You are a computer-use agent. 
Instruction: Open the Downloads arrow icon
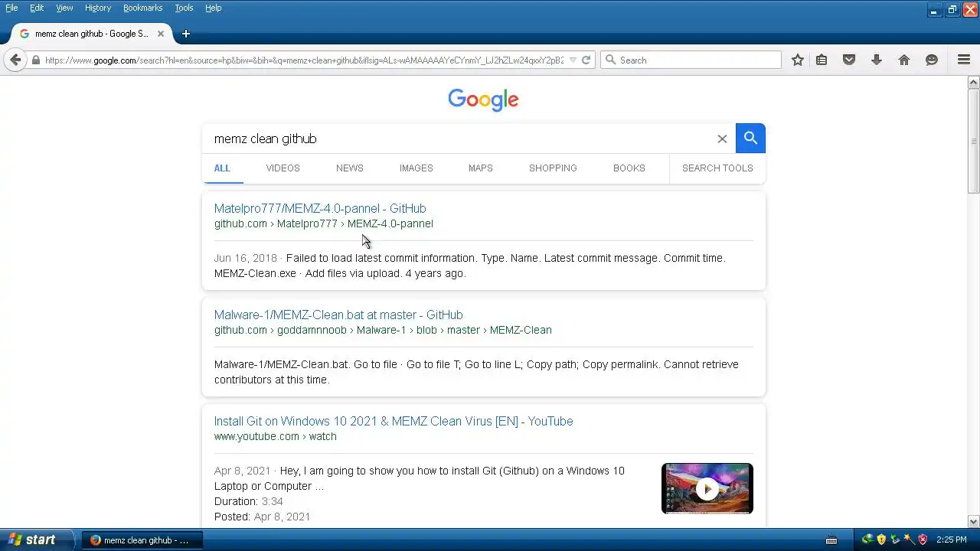[x=877, y=60]
